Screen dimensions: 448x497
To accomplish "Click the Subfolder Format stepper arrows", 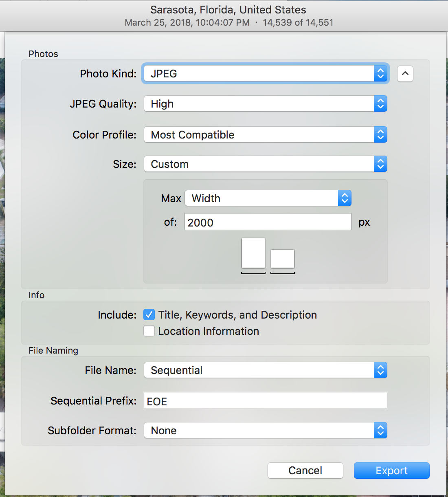I will tap(380, 431).
